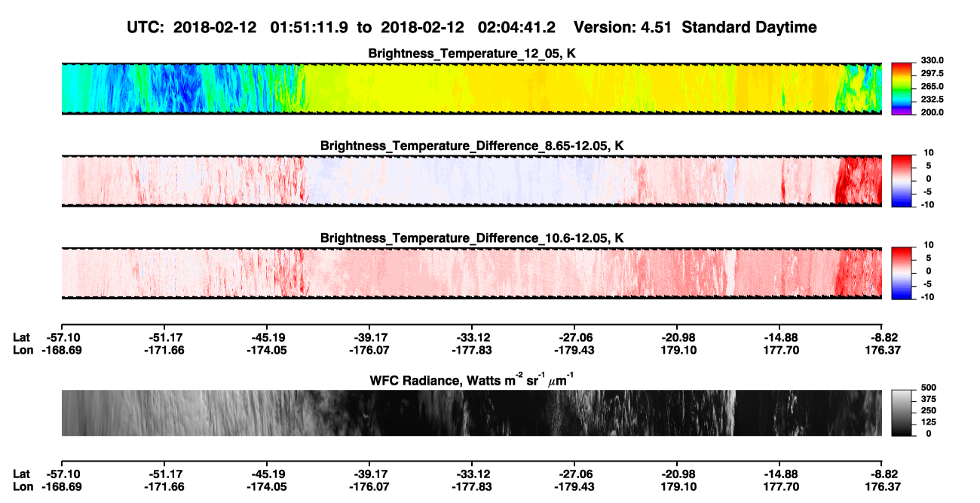The height and width of the screenshot is (503, 980).
Task: Click the Brightness_Temperature_12_05 panel title
Action: point(472,54)
